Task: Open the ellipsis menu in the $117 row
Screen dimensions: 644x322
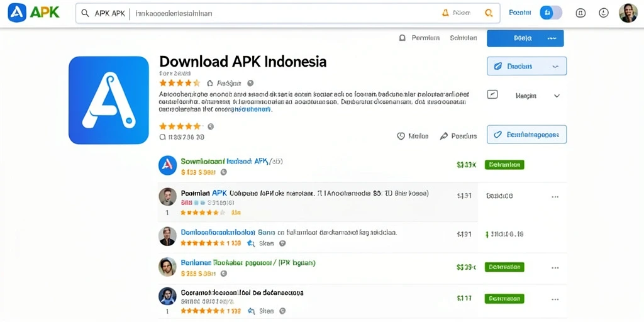Action: click(555, 299)
